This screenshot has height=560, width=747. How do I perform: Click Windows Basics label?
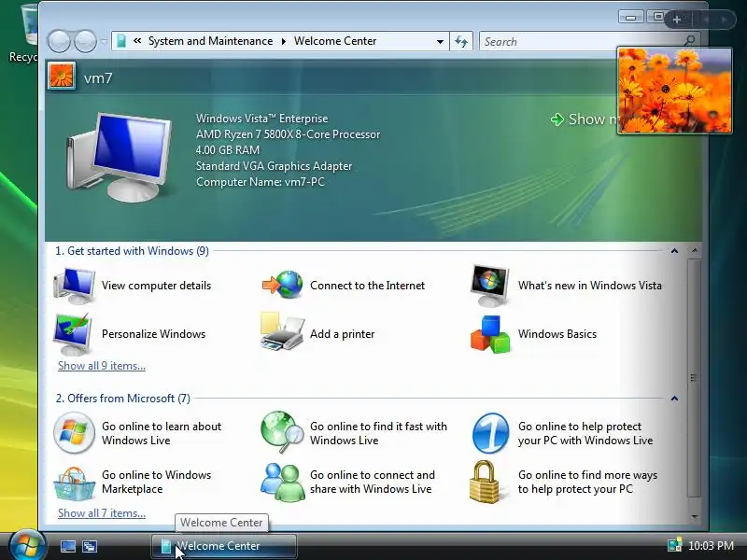tap(557, 334)
